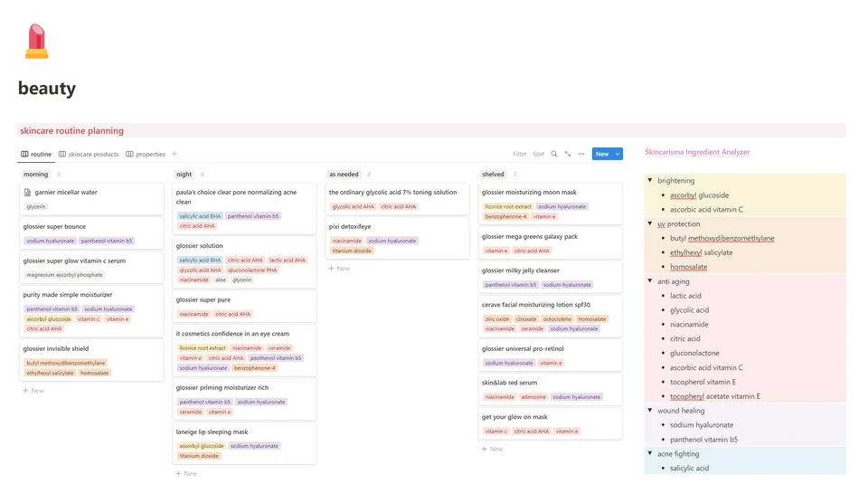Click the night column header
The width and height of the screenshot is (868, 484).
click(184, 174)
